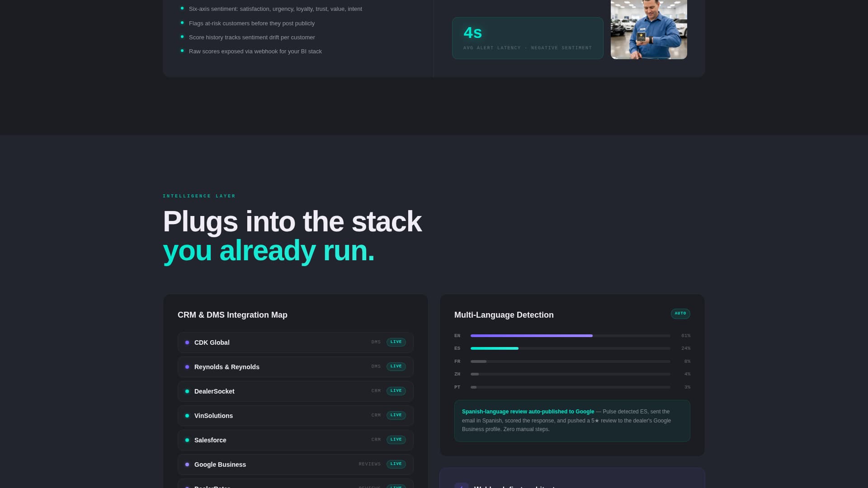Click the LIVE badge on the CDK Global row
The width and height of the screenshot is (868, 488).
point(396,342)
